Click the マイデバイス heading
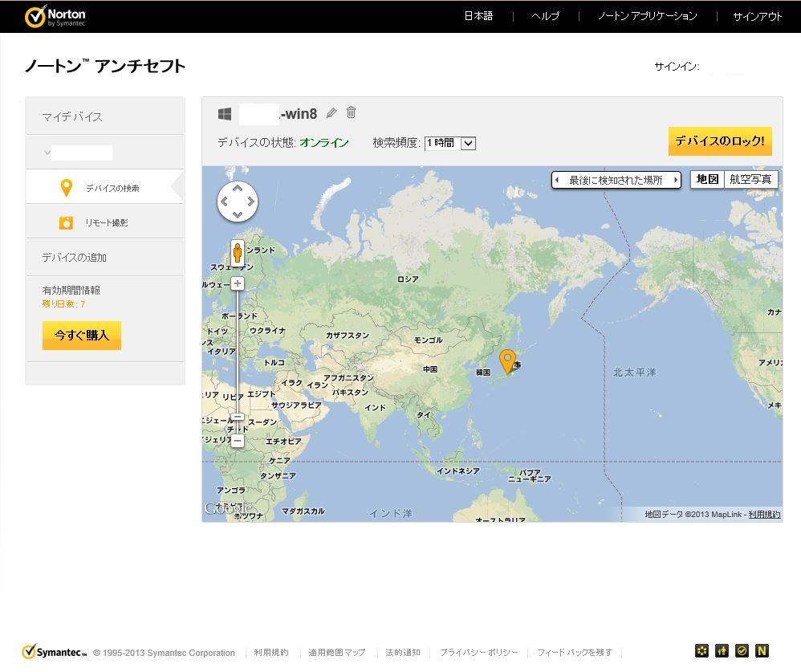The image size is (801, 672). click(x=72, y=117)
